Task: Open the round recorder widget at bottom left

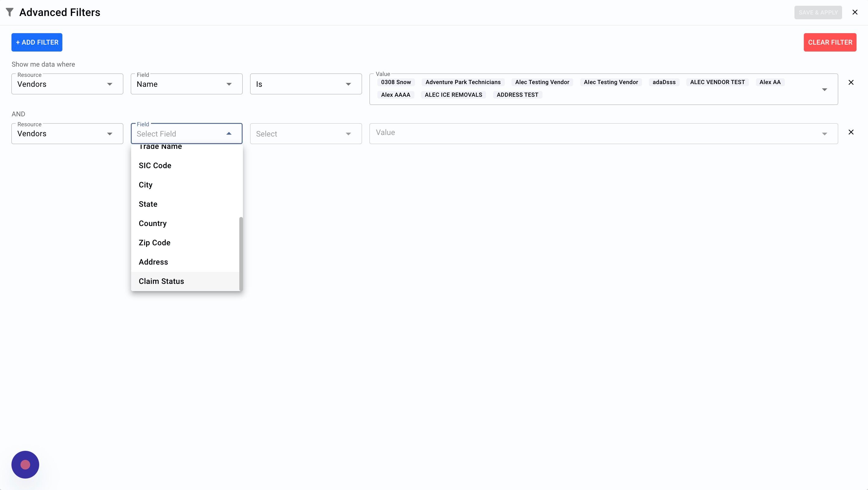Action: (25, 464)
